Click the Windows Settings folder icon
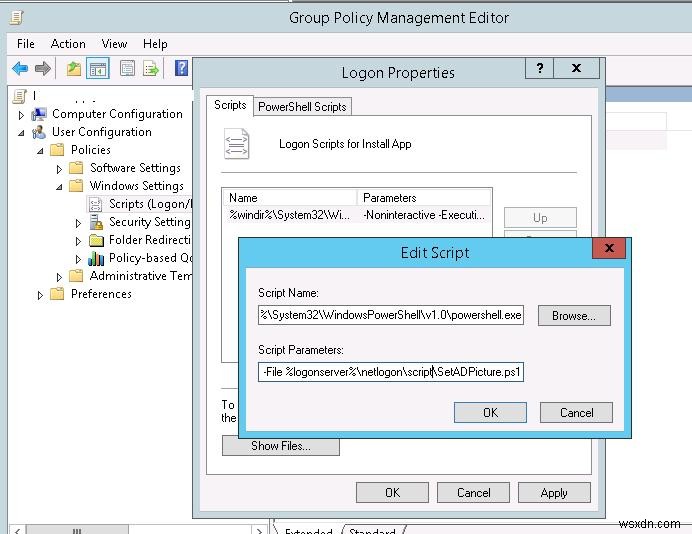Viewport: 692px width, 534px height. (76, 186)
